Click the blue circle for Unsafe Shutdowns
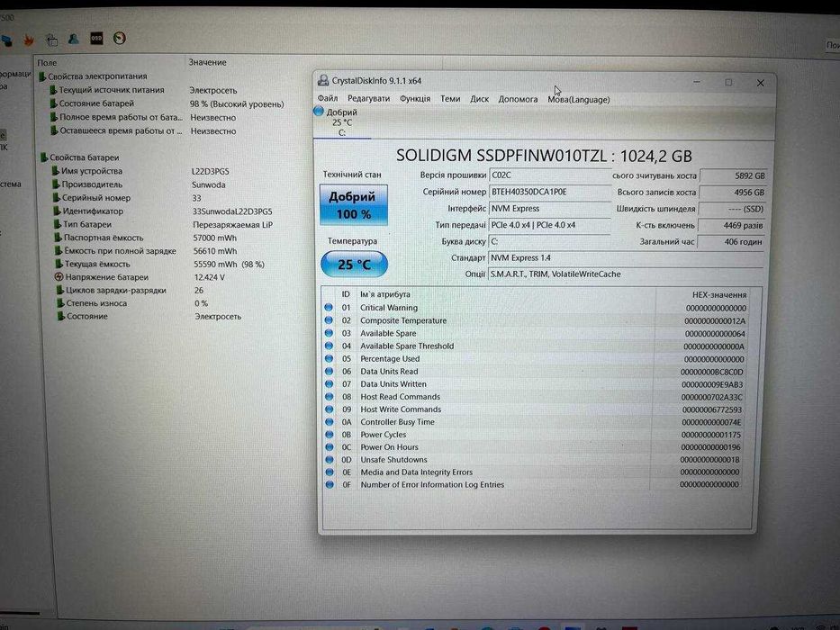The width and height of the screenshot is (840, 630). coord(330,460)
